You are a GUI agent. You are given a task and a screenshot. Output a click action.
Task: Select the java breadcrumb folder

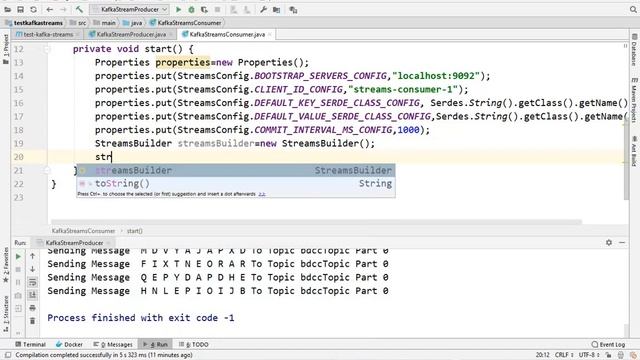(132, 23)
